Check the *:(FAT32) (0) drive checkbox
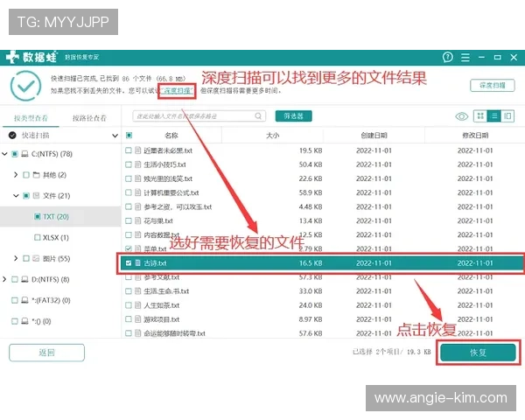Viewport: 525px width, 420px height. 14,300
